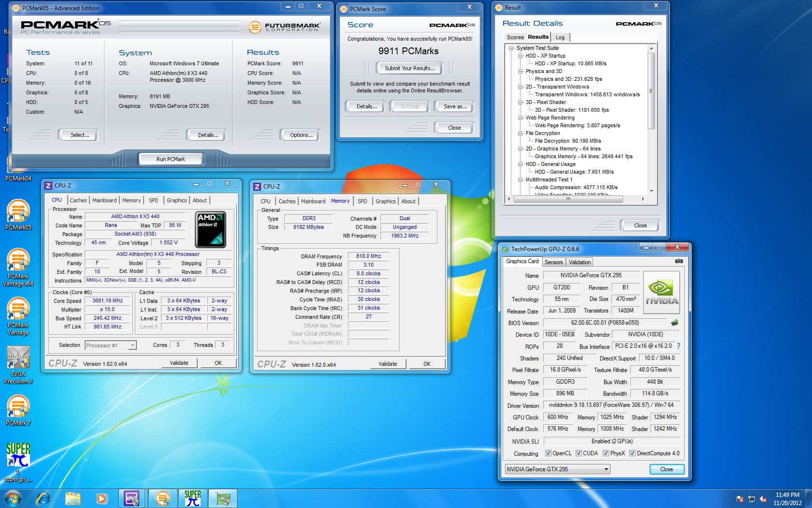
Task: Open Windows Media Player from taskbar
Action: coord(101,498)
